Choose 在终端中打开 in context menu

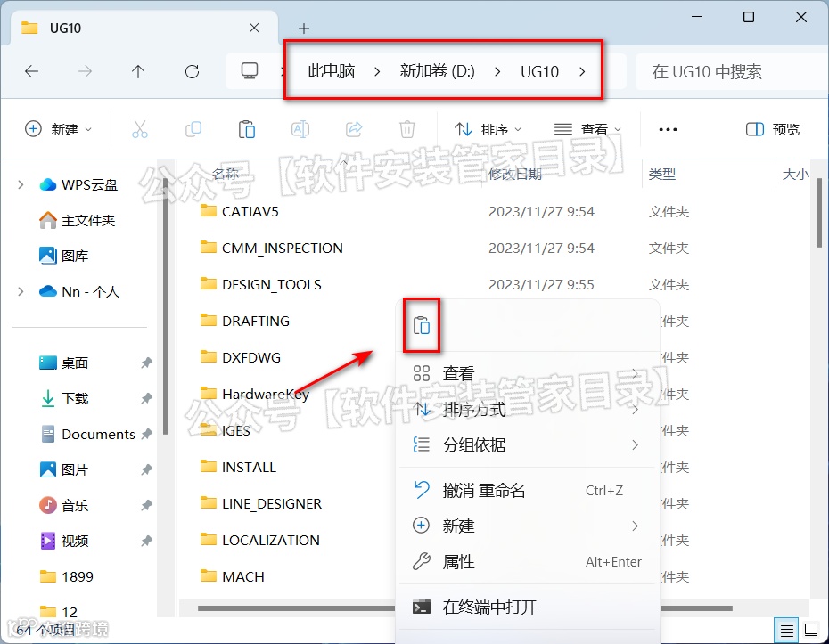[527, 607]
